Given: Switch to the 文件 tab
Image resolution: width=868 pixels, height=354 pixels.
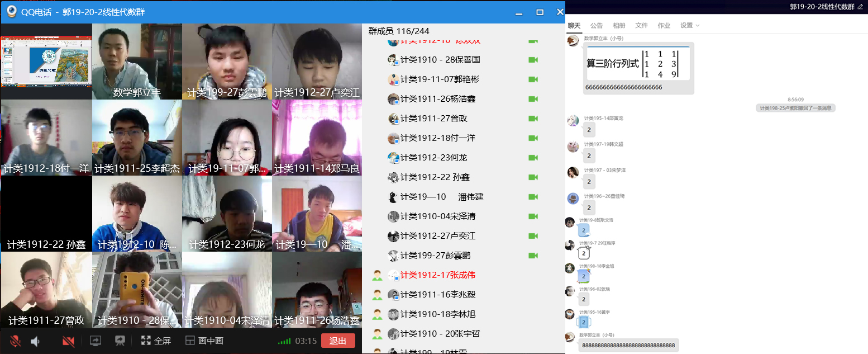Looking at the screenshot, I should (641, 25).
